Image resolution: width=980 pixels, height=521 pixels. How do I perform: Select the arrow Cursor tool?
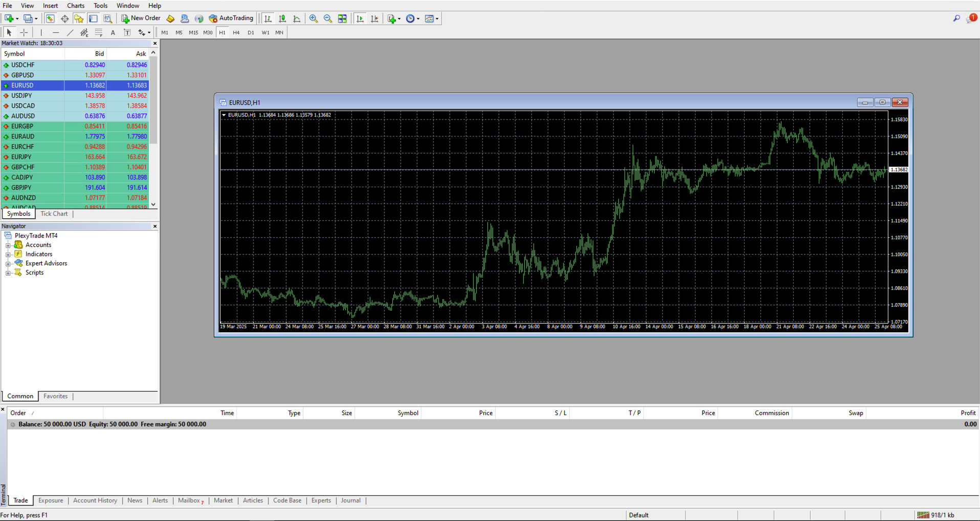(x=9, y=32)
